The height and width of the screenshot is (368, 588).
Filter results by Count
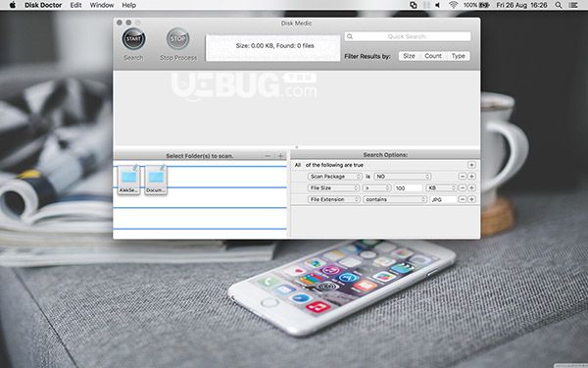[x=433, y=56]
